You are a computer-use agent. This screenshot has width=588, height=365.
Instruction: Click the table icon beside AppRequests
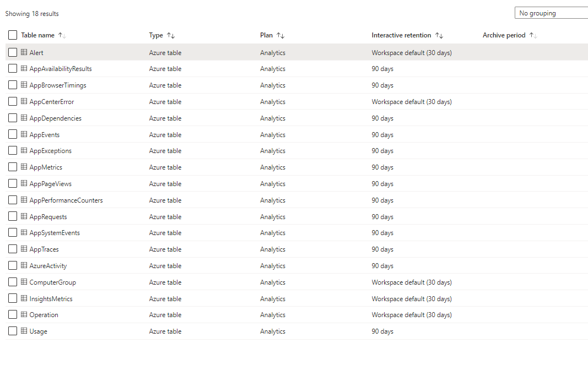tap(24, 216)
